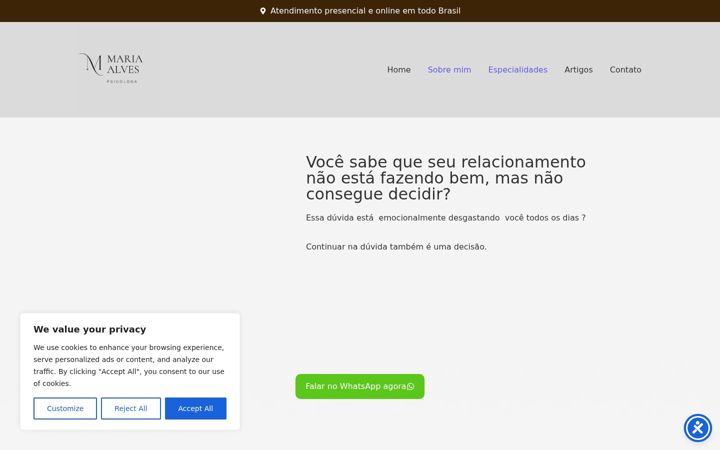Reject all cookies
This screenshot has height=450, width=720.
coord(131,408)
